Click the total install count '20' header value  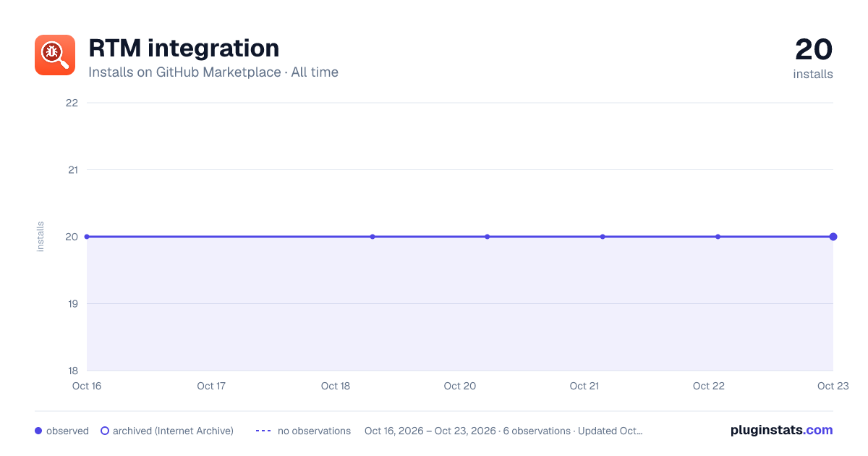click(814, 50)
